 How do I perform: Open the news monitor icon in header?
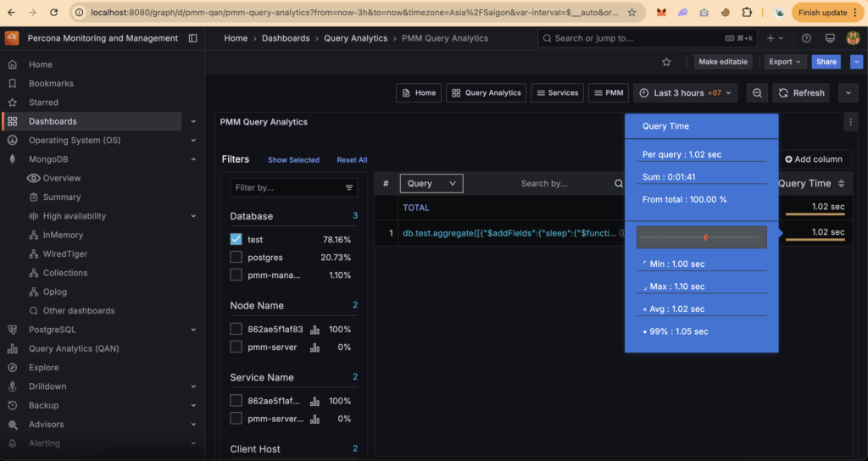[x=830, y=38]
